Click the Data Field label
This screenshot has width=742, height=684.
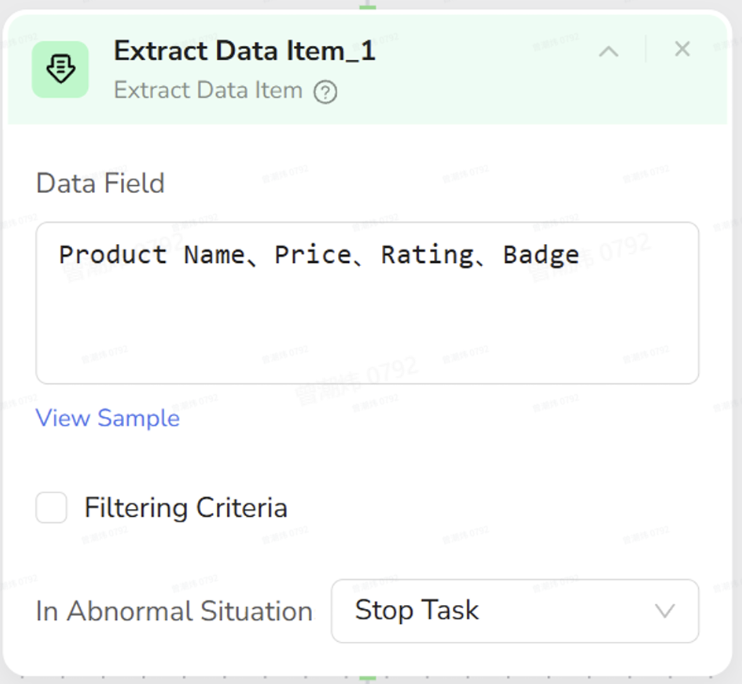(100, 184)
